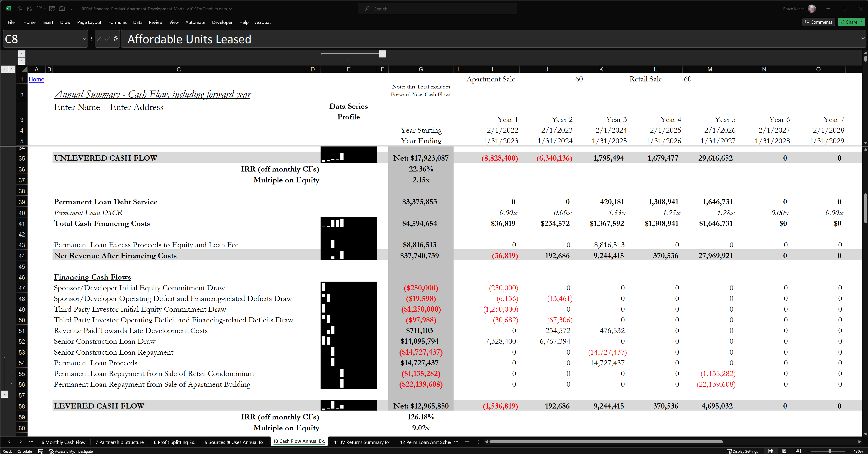Switch to Normal view icon

coord(771,451)
